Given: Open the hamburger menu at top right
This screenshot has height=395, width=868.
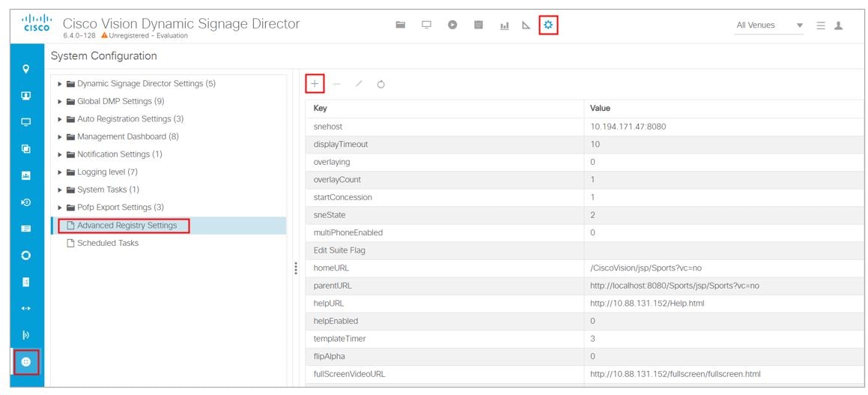Looking at the screenshot, I should [x=821, y=25].
